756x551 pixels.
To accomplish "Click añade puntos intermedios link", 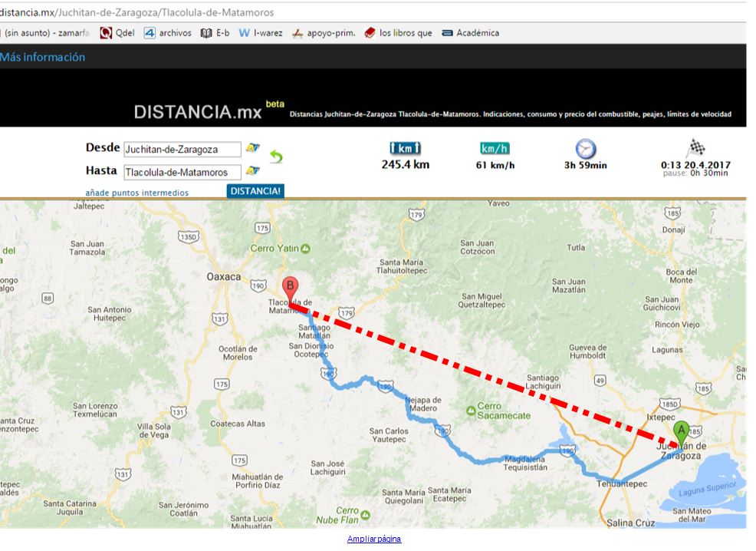I will coord(137,193).
